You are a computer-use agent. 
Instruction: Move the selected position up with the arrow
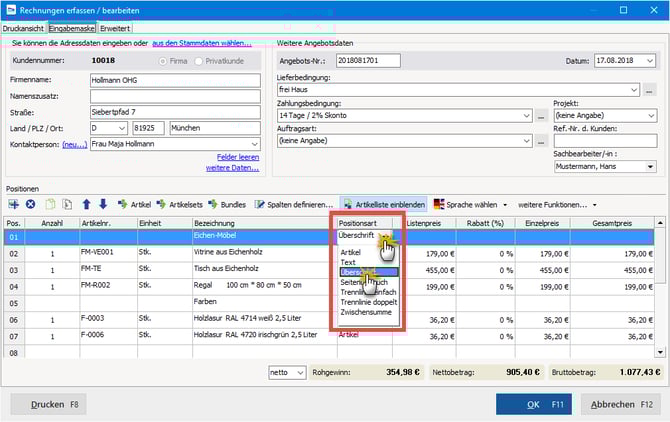coord(86,204)
